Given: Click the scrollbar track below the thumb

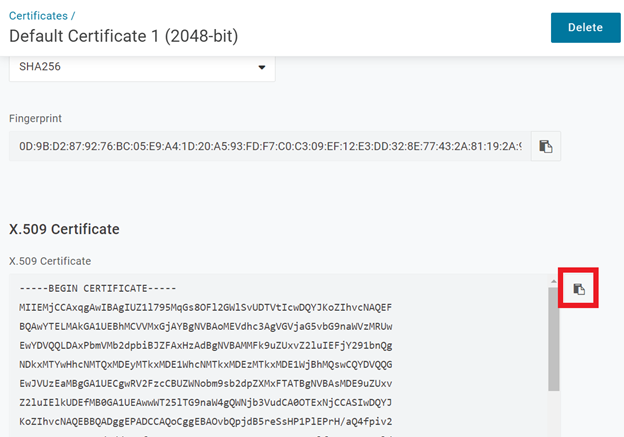Looking at the screenshot, I should 554,412.
